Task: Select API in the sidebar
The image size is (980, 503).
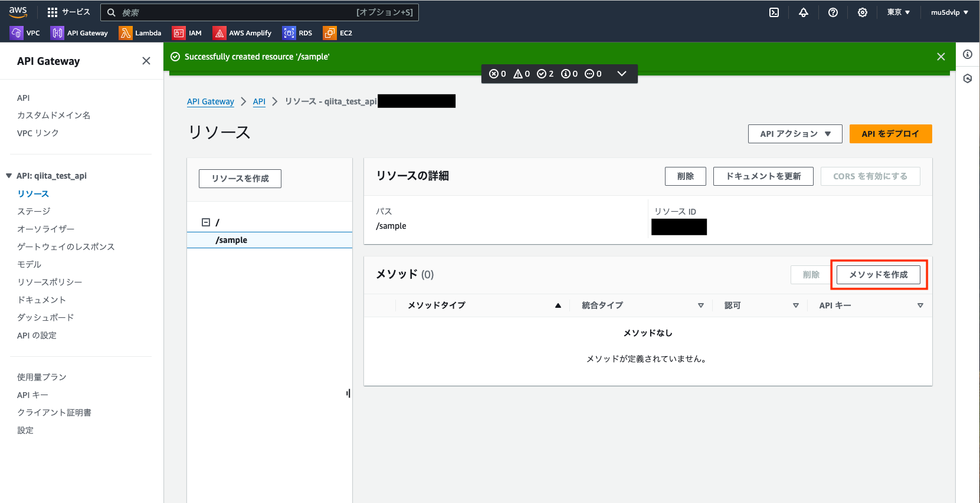Action: coord(23,98)
